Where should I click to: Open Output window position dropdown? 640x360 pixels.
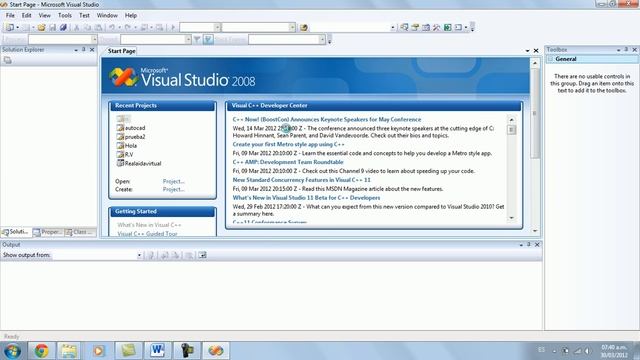[521, 244]
